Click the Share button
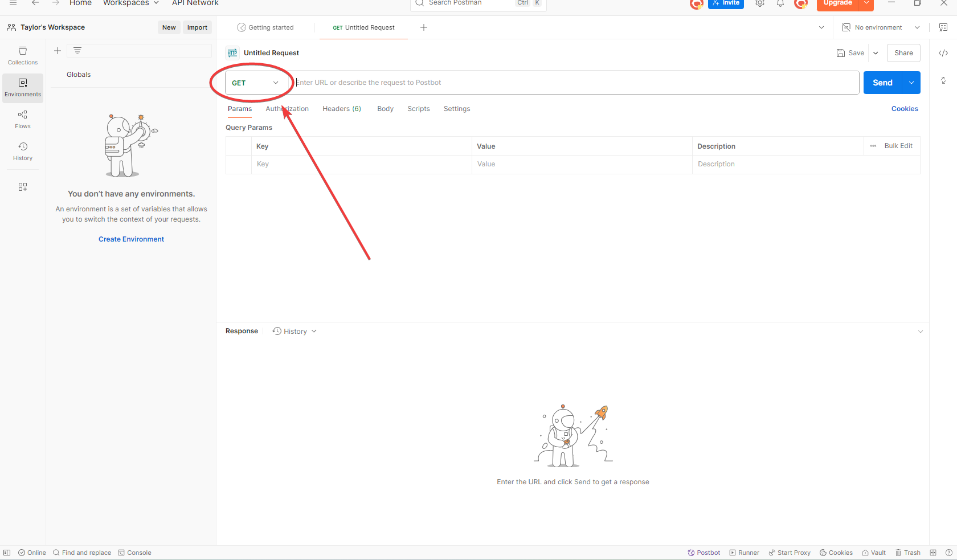This screenshot has width=957, height=560. pos(903,53)
